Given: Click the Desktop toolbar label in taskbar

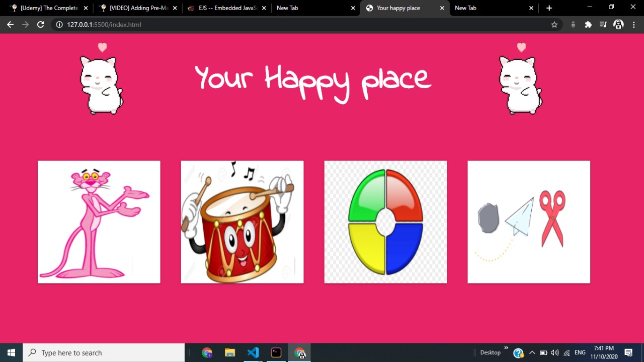Looking at the screenshot, I should (491, 352).
